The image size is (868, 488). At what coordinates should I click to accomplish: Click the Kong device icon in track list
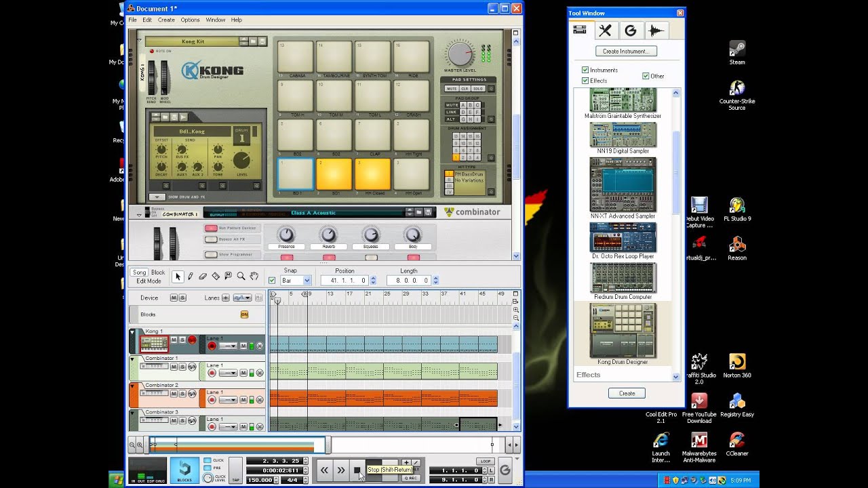tap(154, 344)
